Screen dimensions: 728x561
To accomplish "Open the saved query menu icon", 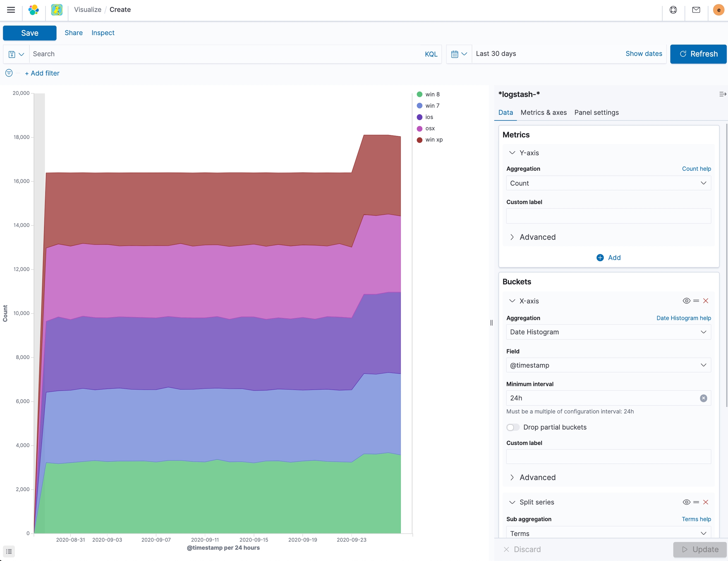I will (x=16, y=54).
